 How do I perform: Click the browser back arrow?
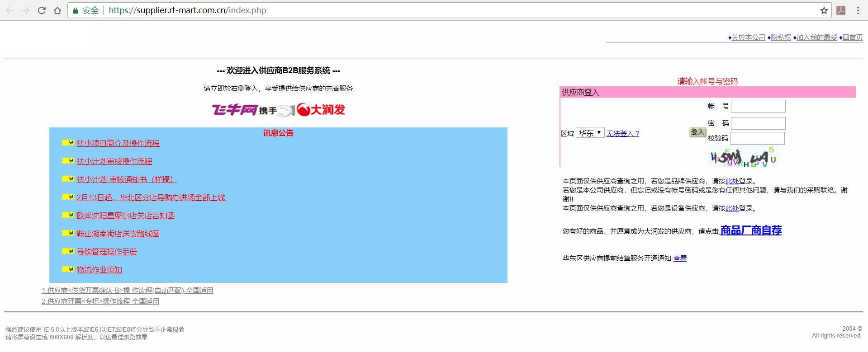(10, 10)
